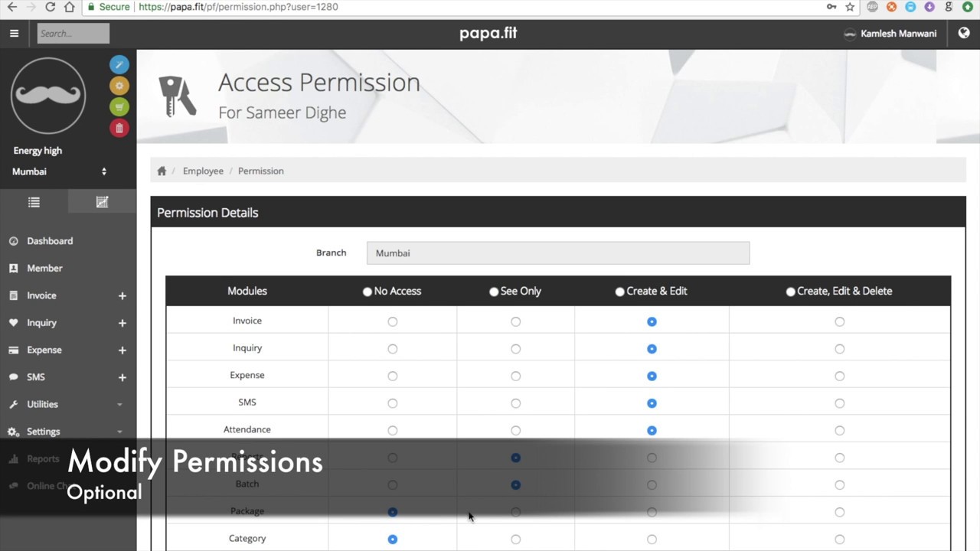The image size is (980, 551).
Task: Click the Energy high gym name
Action: [38, 151]
